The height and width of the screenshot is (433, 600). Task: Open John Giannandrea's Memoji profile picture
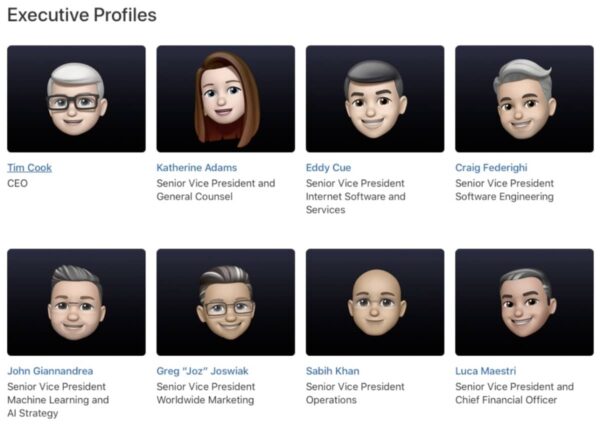coord(76,302)
